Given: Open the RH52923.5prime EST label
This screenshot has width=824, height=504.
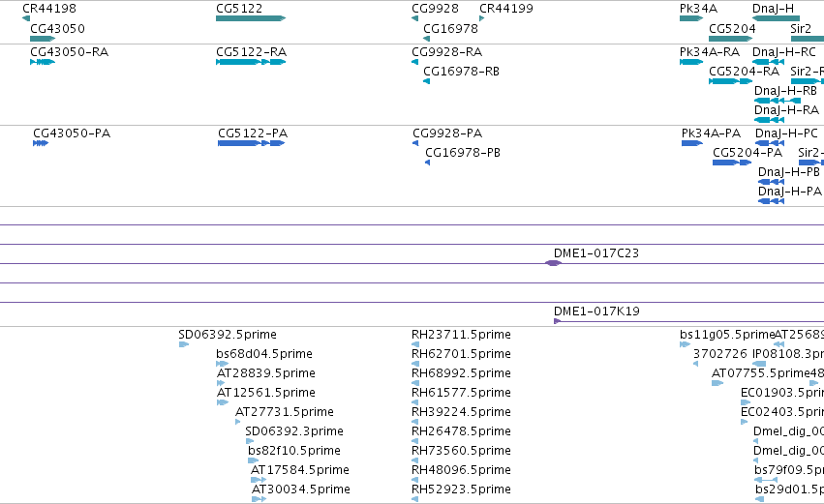Looking at the screenshot, I should [x=461, y=489].
